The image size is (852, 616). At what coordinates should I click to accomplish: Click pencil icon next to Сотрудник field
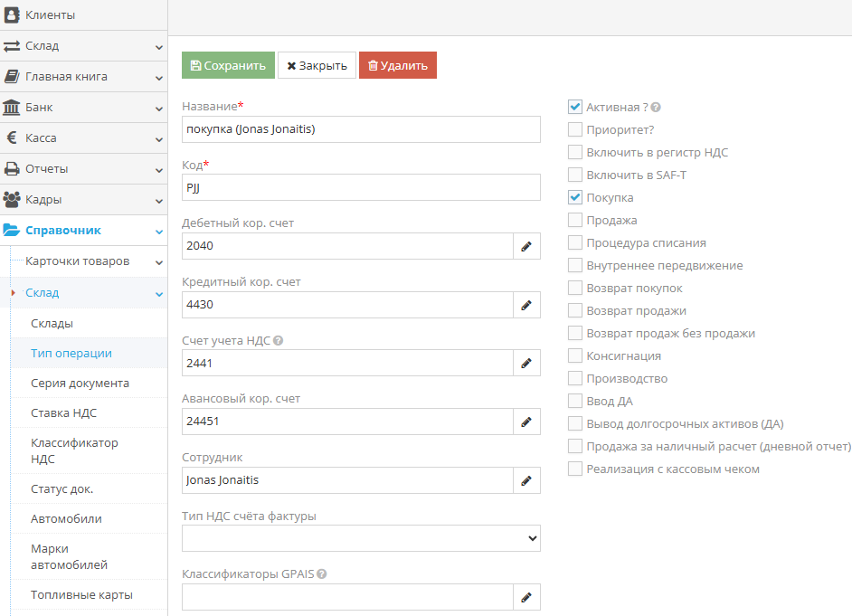(525, 480)
